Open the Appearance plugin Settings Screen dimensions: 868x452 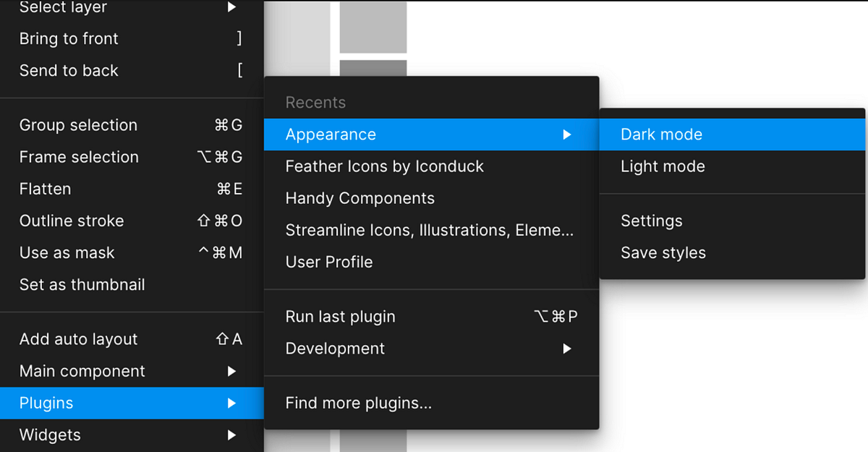[651, 221]
